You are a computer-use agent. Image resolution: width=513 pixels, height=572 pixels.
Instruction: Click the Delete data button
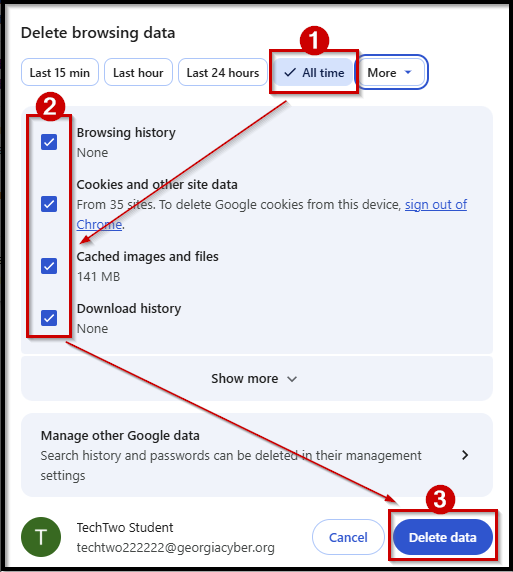click(443, 537)
